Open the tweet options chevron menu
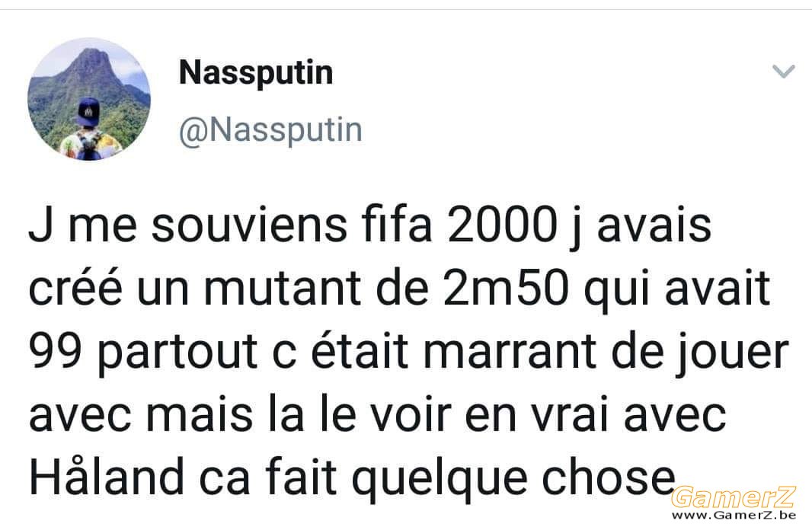 click(x=783, y=72)
